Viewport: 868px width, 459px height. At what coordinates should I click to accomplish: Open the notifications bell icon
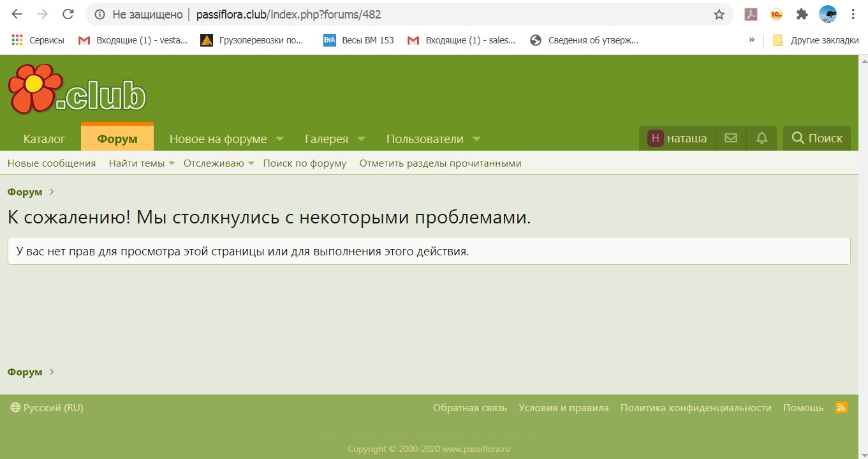point(761,138)
